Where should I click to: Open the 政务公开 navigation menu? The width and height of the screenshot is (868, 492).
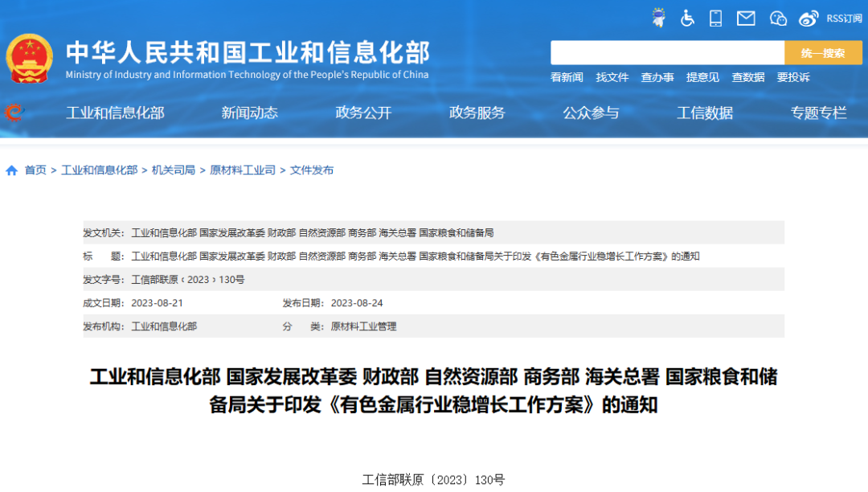coord(363,113)
